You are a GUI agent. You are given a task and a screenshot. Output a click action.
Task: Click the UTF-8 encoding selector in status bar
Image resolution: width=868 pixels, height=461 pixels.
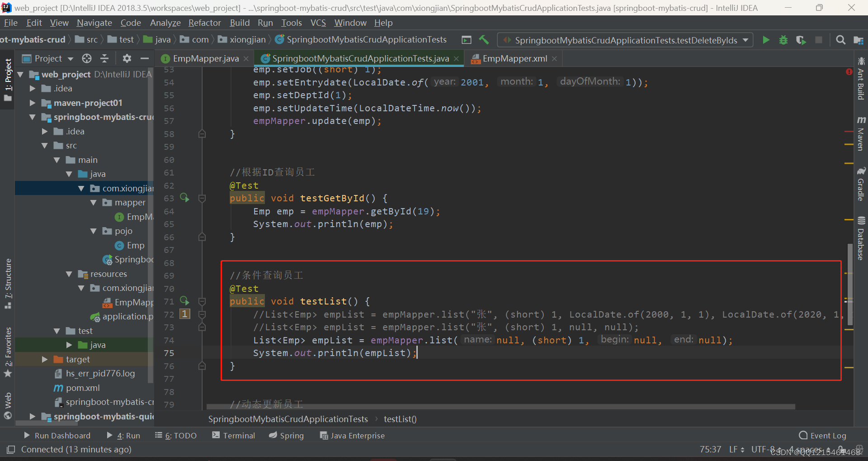(x=767, y=449)
